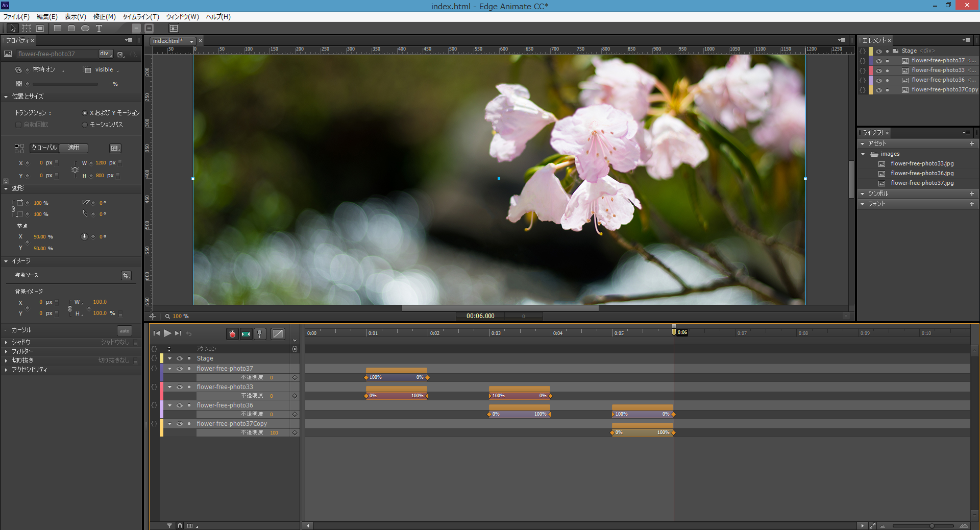980x530 pixels.
Task: Adjust the timeline zoom slider
Action: click(932, 526)
